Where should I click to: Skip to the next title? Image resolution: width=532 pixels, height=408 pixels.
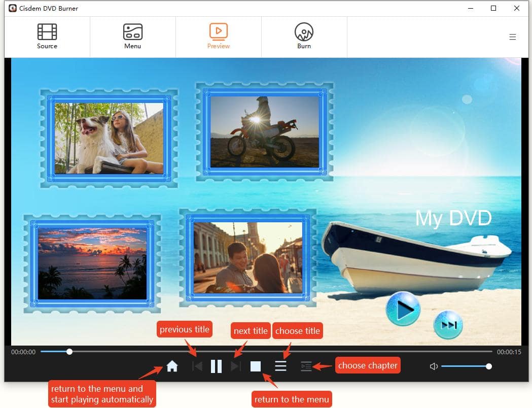coord(235,366)
